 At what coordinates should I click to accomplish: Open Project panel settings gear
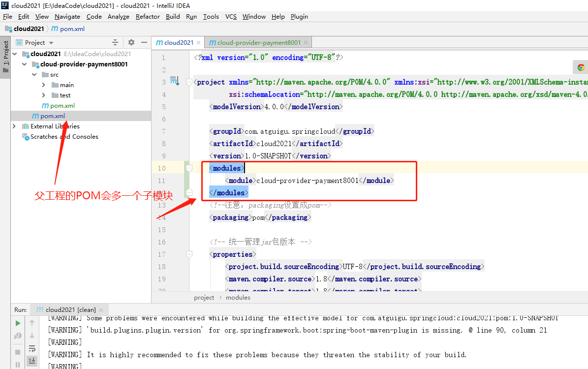[131, 42]
